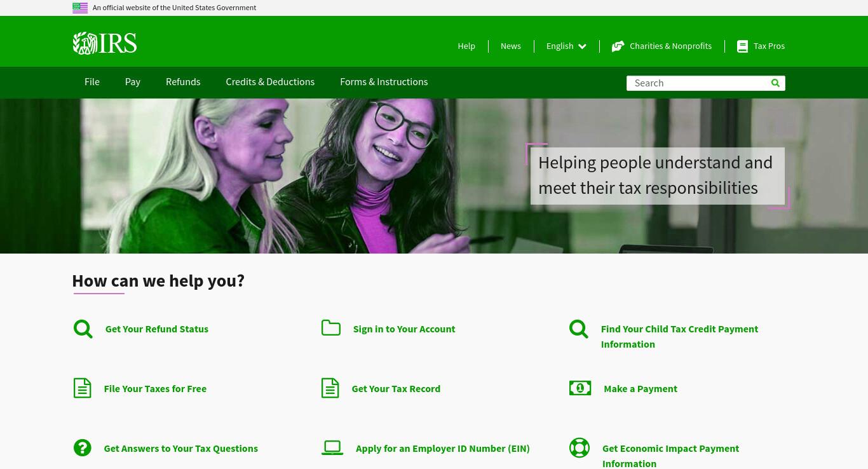Click the laptop icon beside EIN
868x469 pixels.
pos(332,448)
